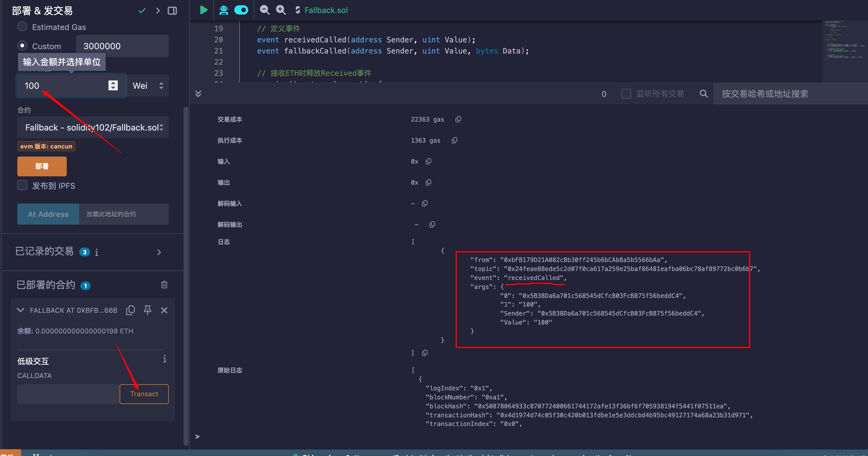Collapse terminal with double chevron icon
Image resolution: width=868 pixels, height=456 pixels.
point(198,93)
